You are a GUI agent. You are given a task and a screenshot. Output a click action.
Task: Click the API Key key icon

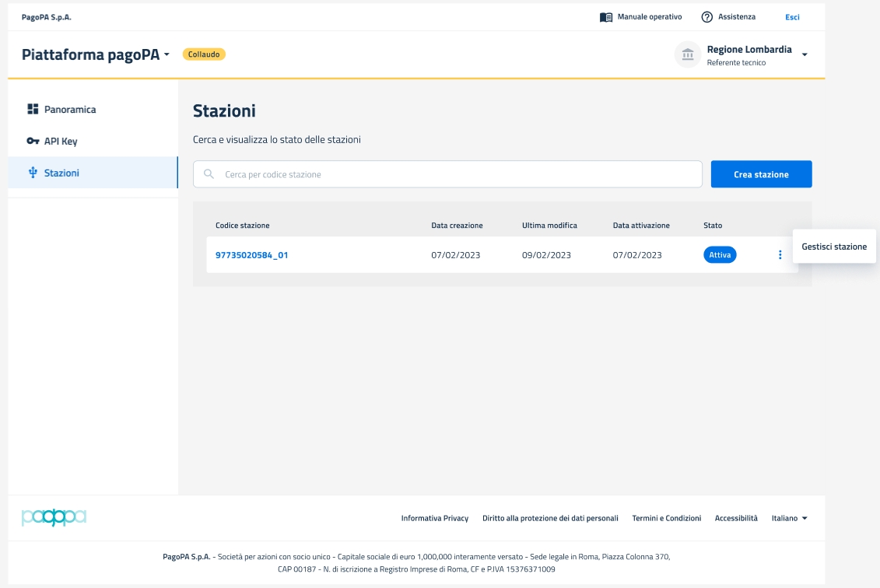[x=33, y=142]
